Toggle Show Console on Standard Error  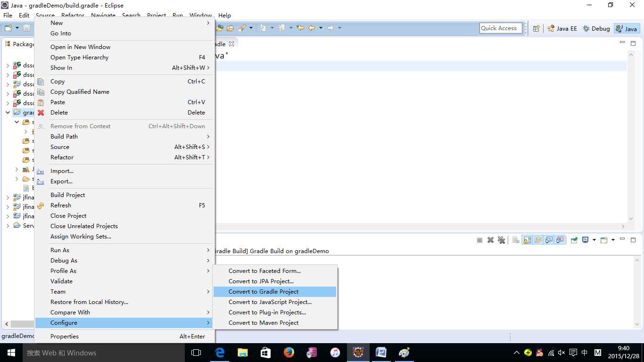[x=560, y=240]
